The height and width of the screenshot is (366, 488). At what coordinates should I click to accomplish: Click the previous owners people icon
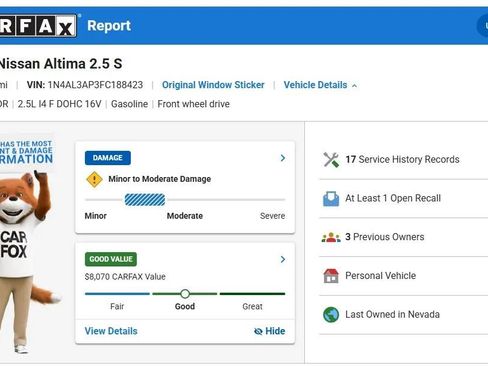click(x=331, y=237)
